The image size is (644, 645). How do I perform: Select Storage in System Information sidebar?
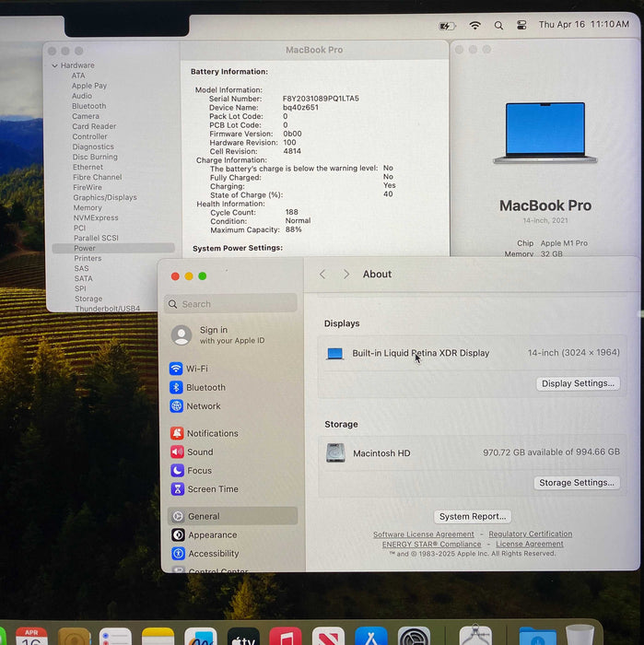88,299
